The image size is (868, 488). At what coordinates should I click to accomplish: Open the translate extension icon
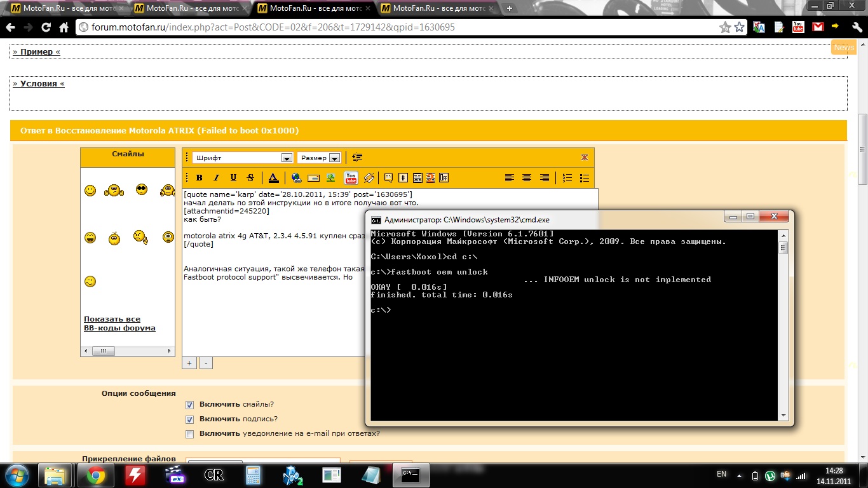(x=759, y=27)
